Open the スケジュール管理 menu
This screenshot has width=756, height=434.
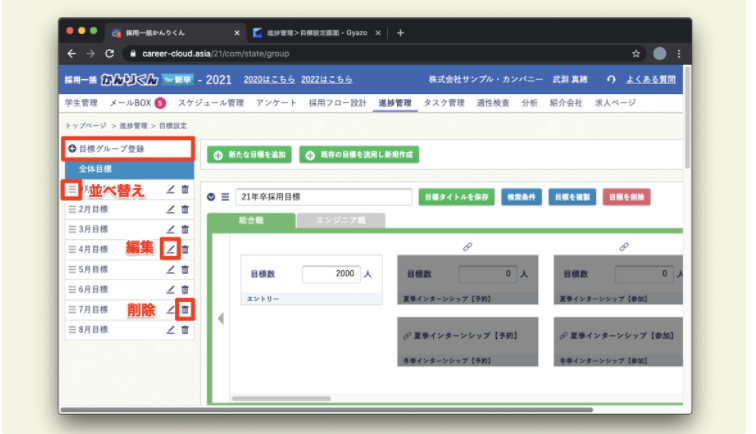[211, 103]
